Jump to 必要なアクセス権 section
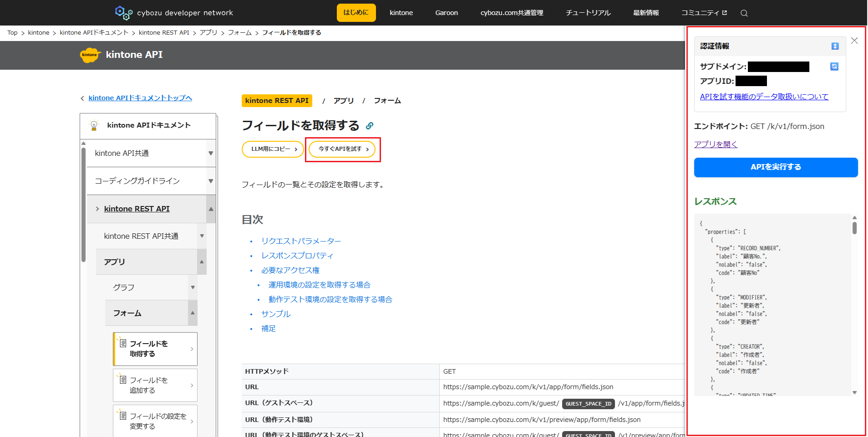 290,270
